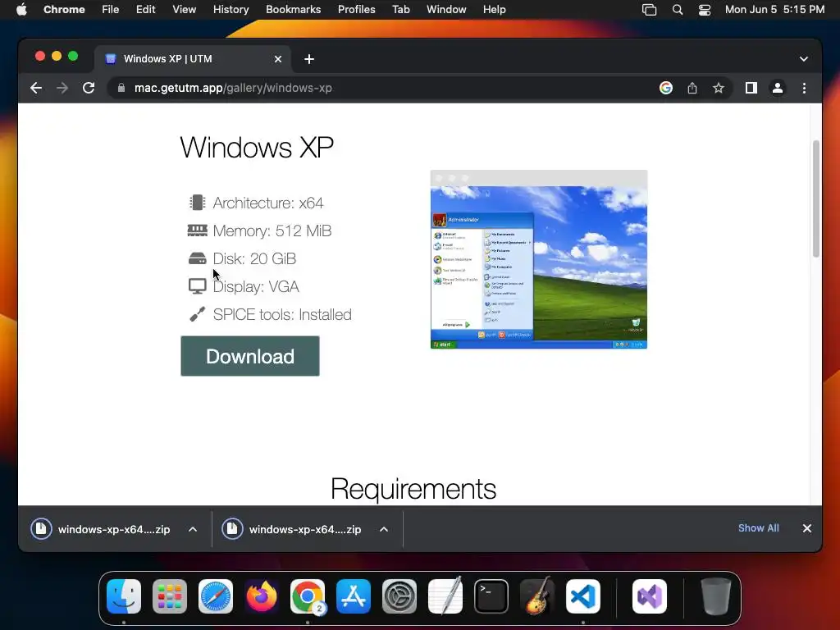Open App Store from the Dock
This screenshot has width=840, height=630.
[x=354, y=596]
